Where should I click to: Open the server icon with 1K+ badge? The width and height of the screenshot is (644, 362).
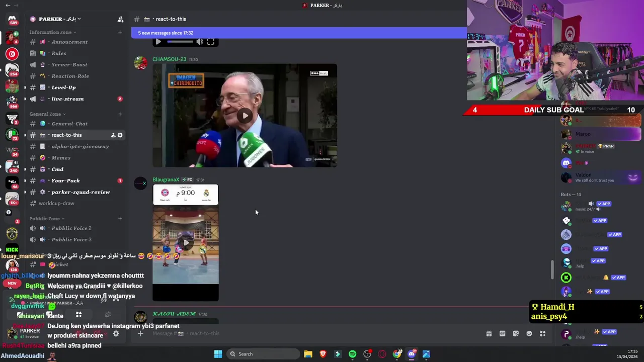(12, 199)
